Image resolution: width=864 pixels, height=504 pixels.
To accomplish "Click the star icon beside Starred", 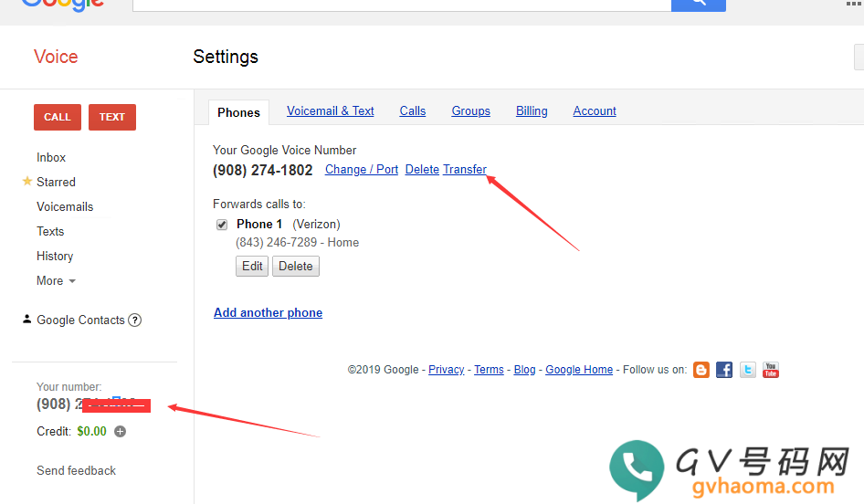I will (x=27, y=181).
